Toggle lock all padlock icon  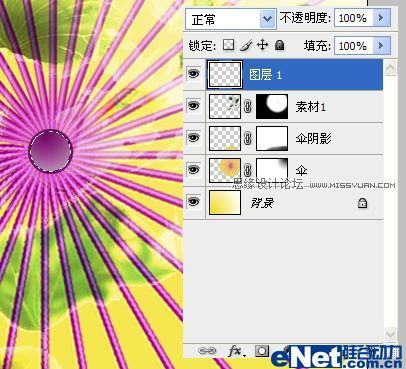(280, 45)
